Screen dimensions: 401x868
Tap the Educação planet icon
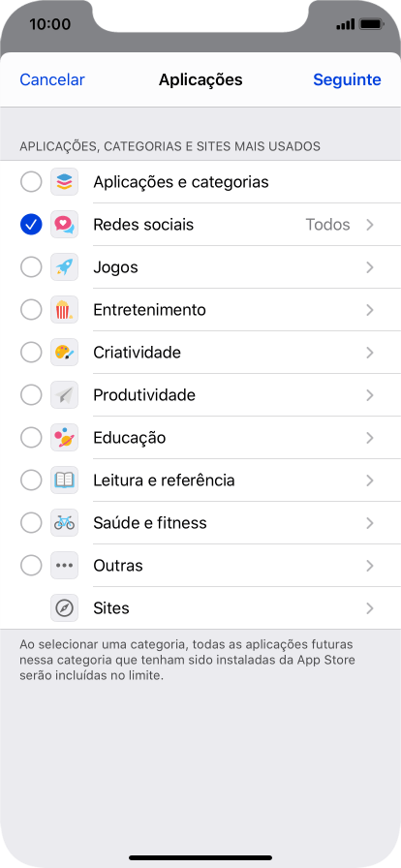coord(64,438)
